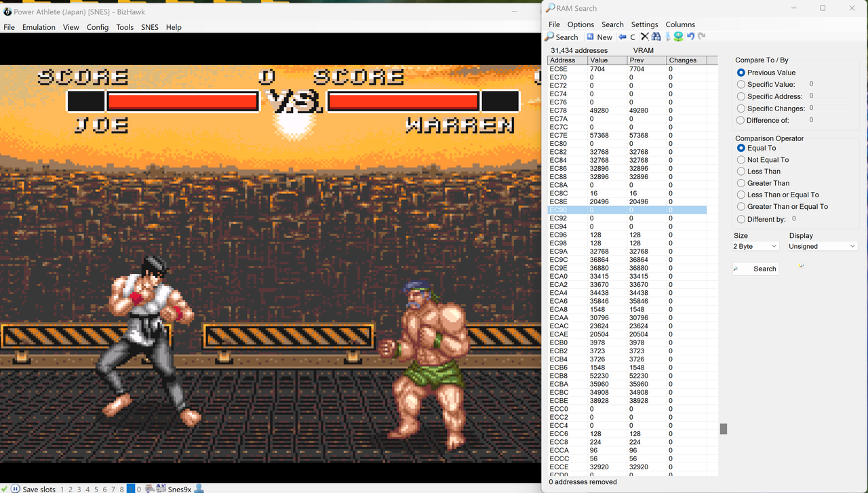Click the controller icon in status bar

[150, 489]
